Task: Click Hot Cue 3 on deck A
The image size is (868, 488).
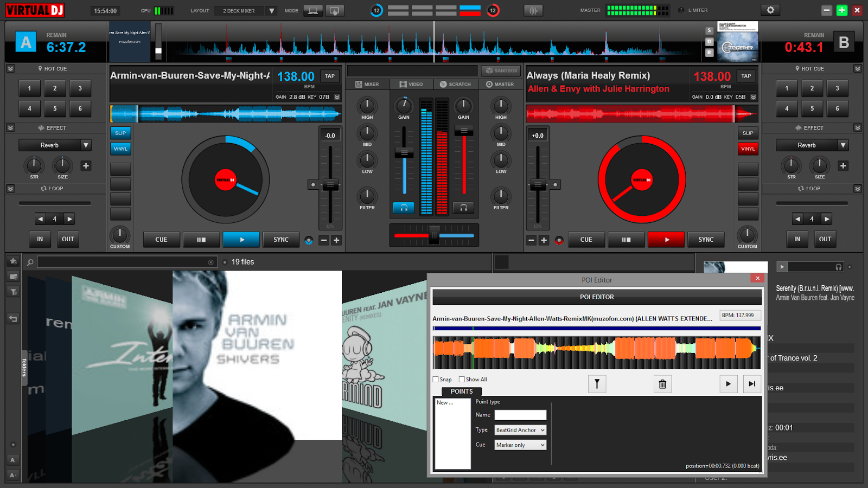Action: [80, 88]
